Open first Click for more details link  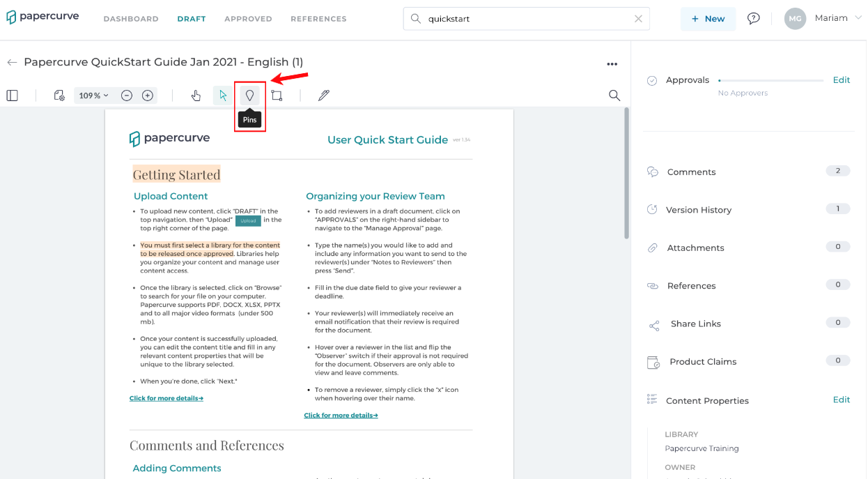(x=166, y=398)
